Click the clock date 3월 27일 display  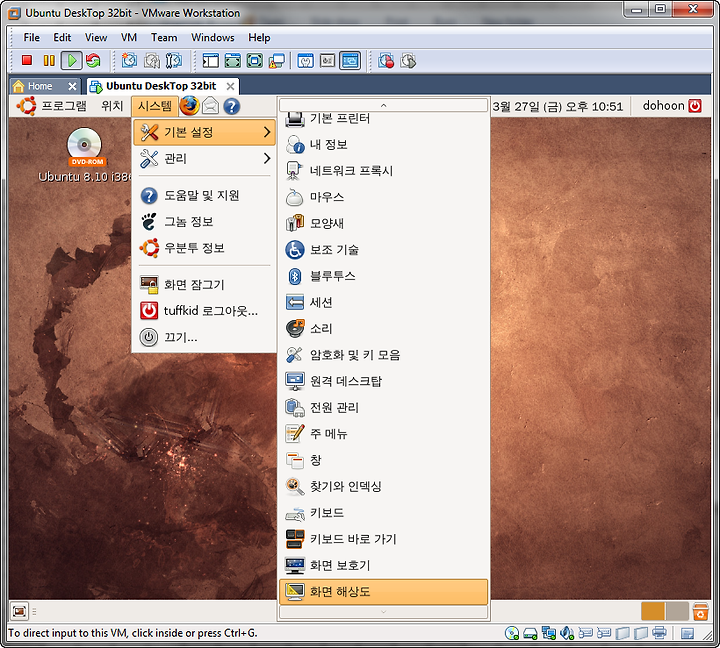pyautogui.click(x=557, y=107)
